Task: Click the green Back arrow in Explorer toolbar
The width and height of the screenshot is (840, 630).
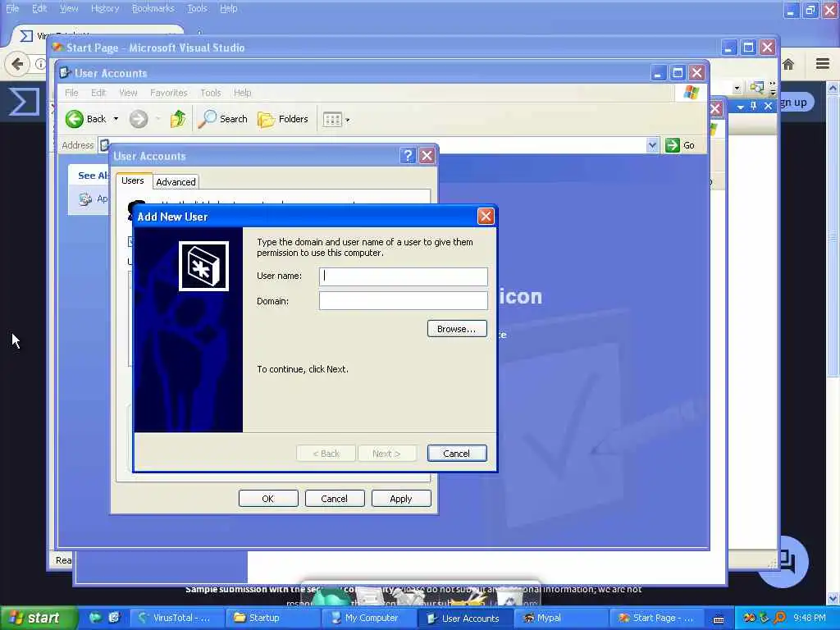Action: point(75,119)
